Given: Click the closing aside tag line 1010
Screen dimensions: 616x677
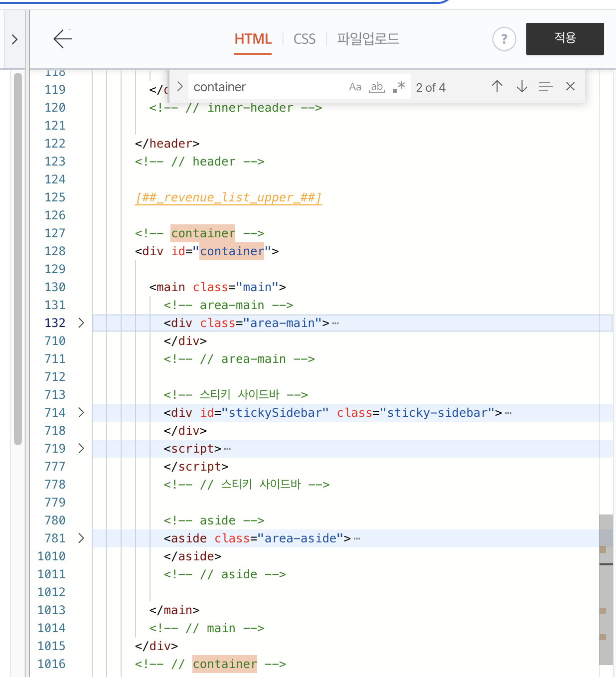Looking at the screenshot, I should click(x=192, y=556).
